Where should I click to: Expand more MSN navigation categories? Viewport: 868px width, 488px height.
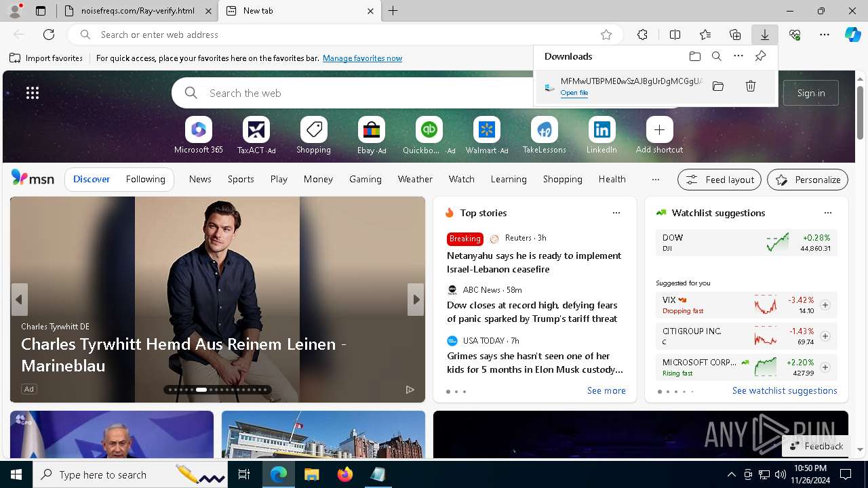(x=655, y=180)
